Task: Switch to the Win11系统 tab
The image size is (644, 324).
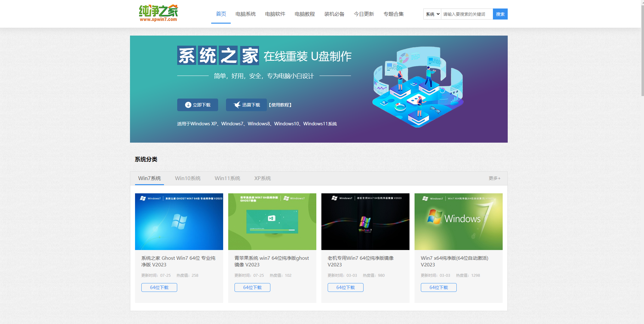Action: [228, 178]
